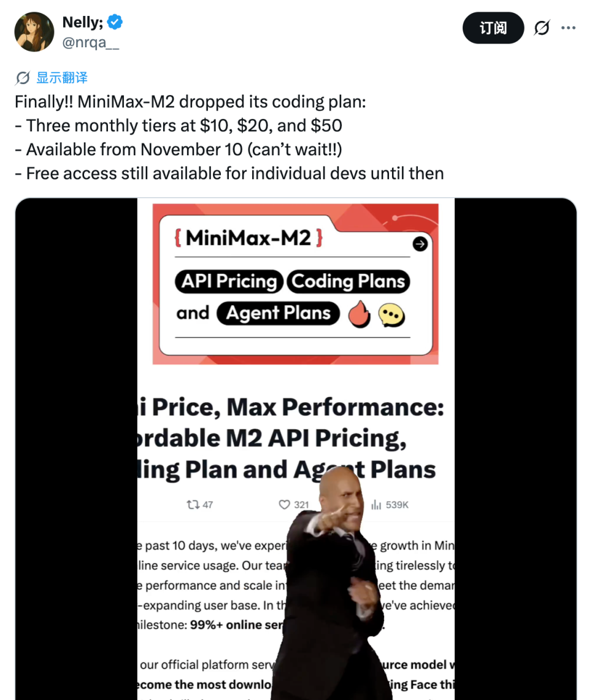Open the @nrqa__ handle
The height and width of the screenshot is (700, 589).
pyautogui.click(x=91, y=43)
